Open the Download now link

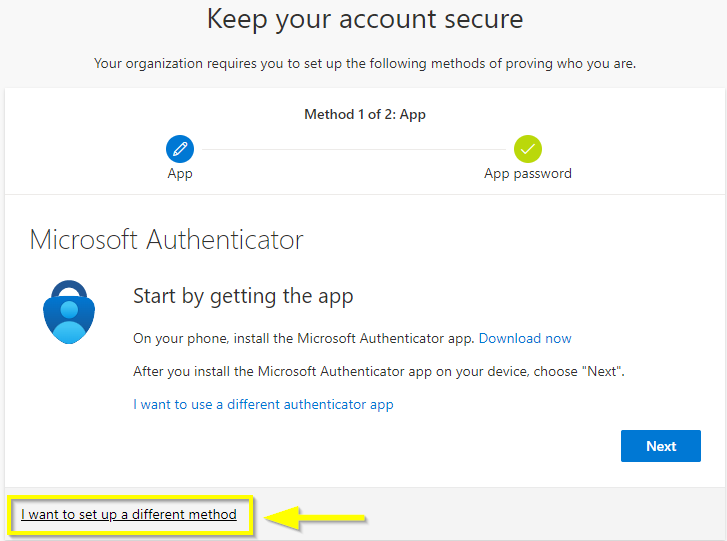coord(525,338)
